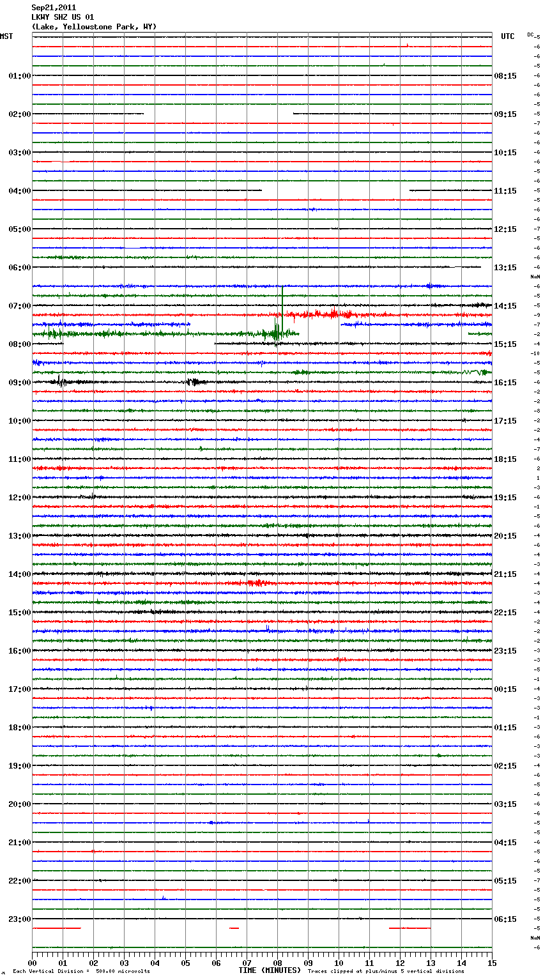
Task: Click the 02:15 UTC time label
Action: (505, 766)
